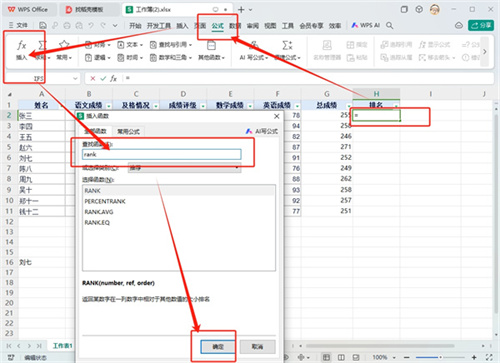
Task: Cancel formula entry with red X
Action: [93, 78]
